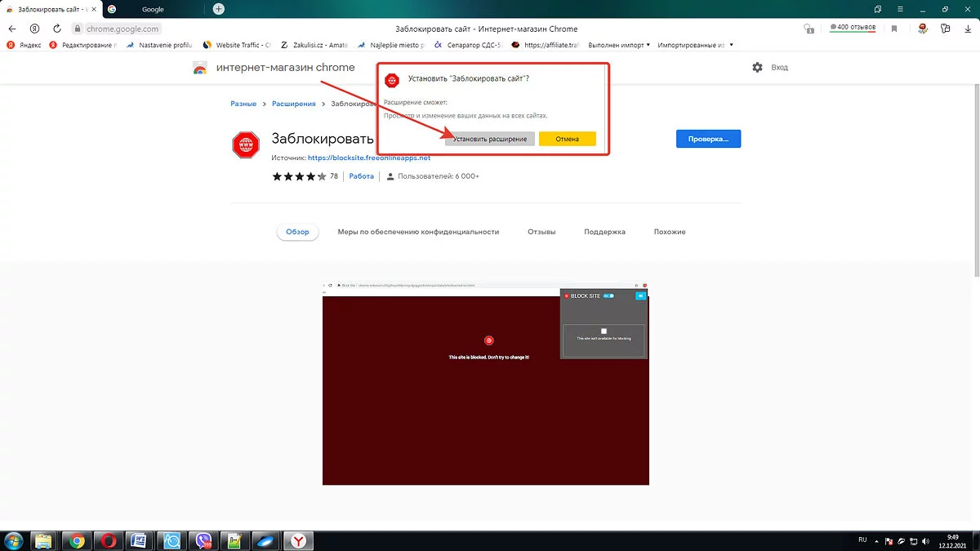Screen dimensions: 980x551
Task: Switch to the Google tab
Action: 152,9
